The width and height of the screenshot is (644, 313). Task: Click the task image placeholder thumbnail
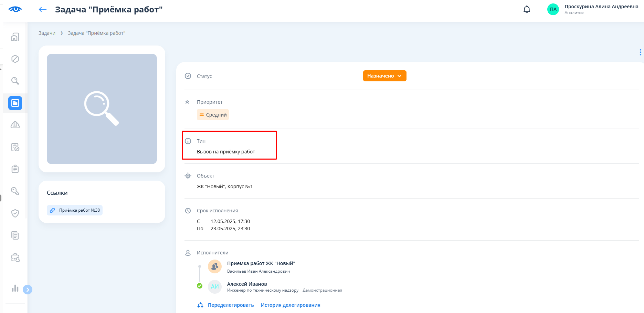[x=102, y=109]
